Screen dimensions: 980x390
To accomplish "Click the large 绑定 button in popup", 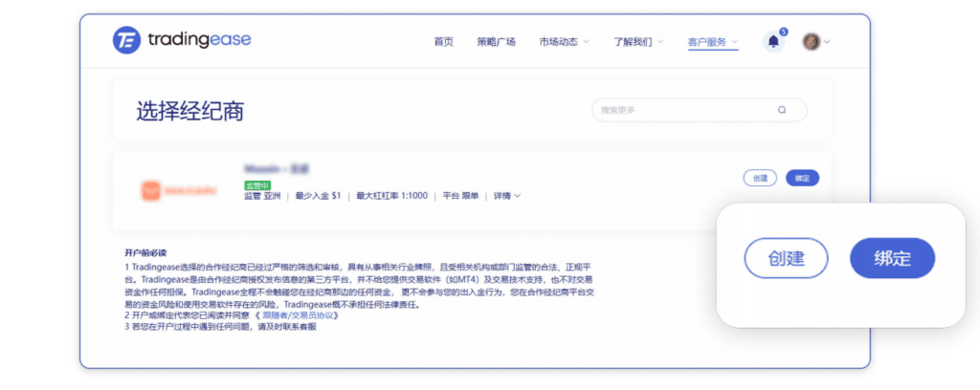I will (x=891, y=258).
